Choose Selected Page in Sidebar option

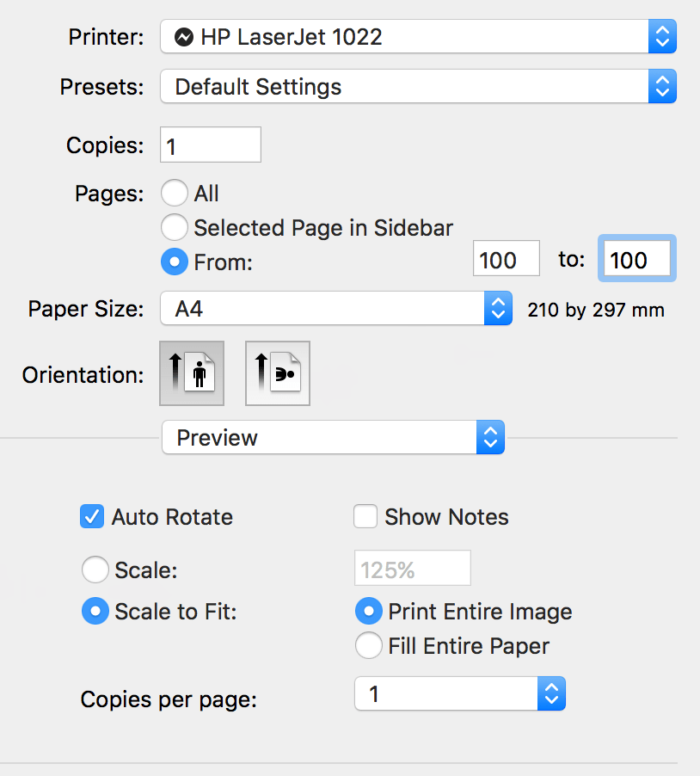pos(175,227)
